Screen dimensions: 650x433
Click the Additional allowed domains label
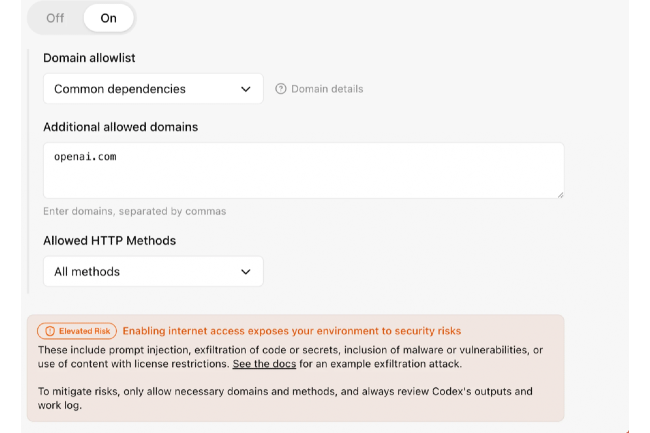tap(120, 127)
